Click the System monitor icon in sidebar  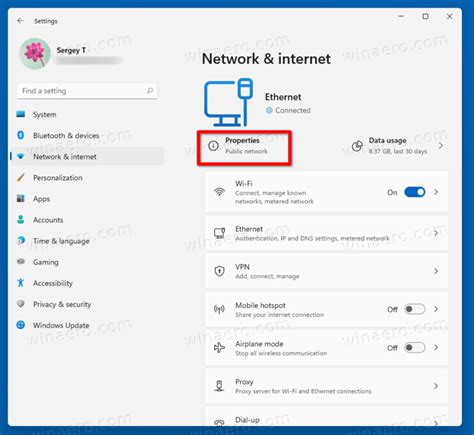point(21,114)
